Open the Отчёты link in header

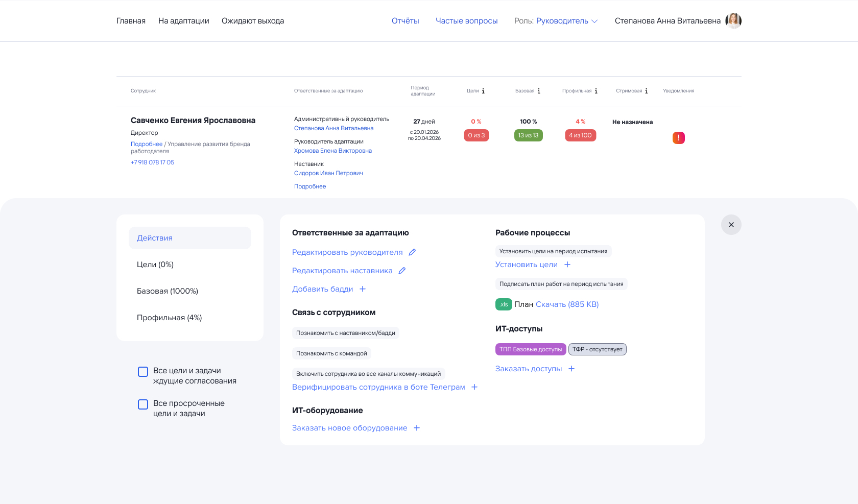click(x=405, y=21)
